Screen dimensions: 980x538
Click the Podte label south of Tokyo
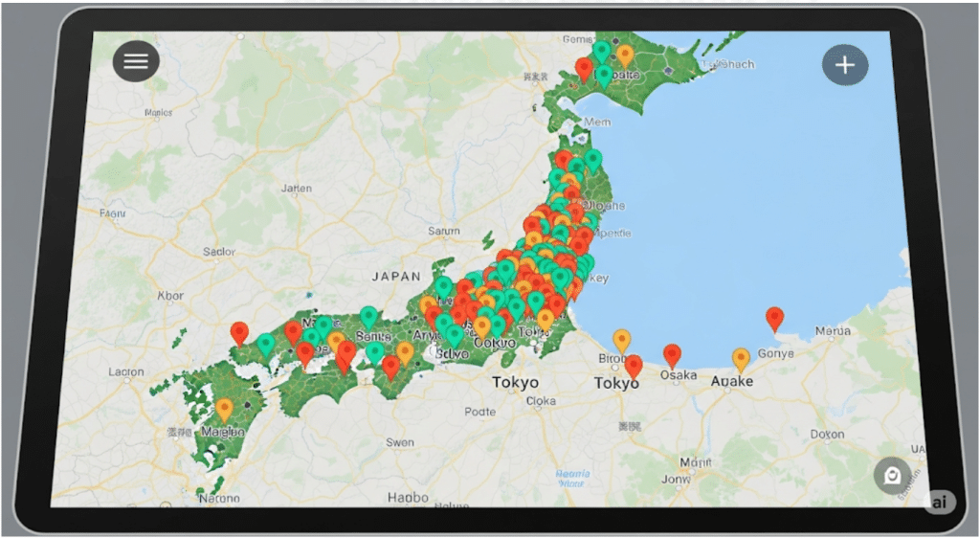click(479, 412)
